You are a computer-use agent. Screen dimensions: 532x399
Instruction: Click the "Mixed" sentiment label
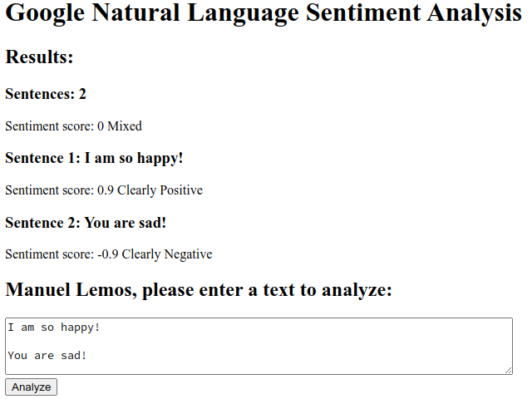[125, 126]
